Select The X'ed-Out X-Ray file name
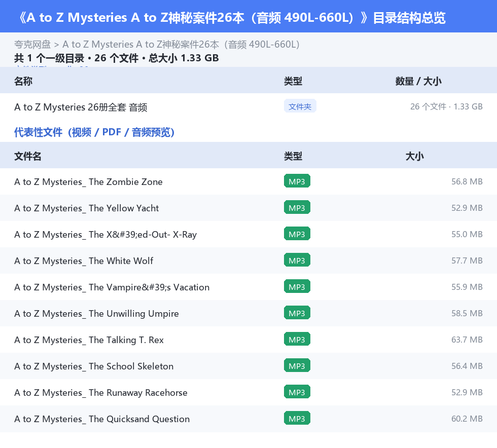 (105, 235)
